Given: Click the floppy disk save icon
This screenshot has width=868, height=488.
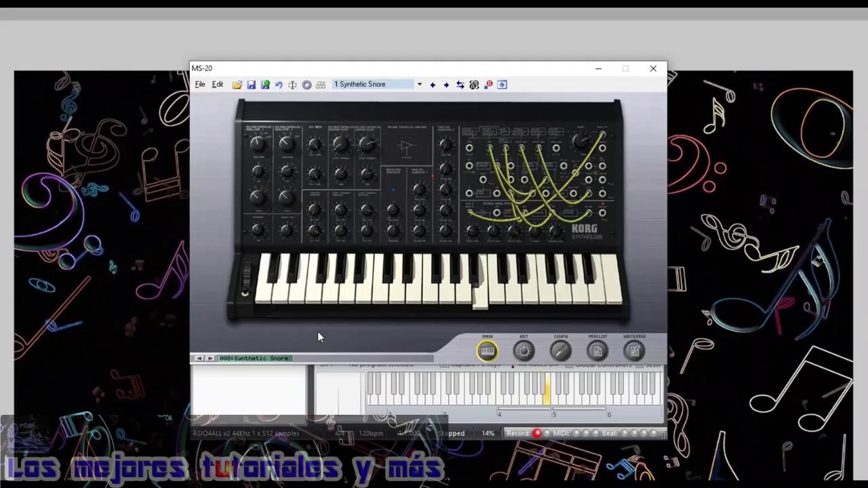Looking at the screenshot, I should coord(251,85).
